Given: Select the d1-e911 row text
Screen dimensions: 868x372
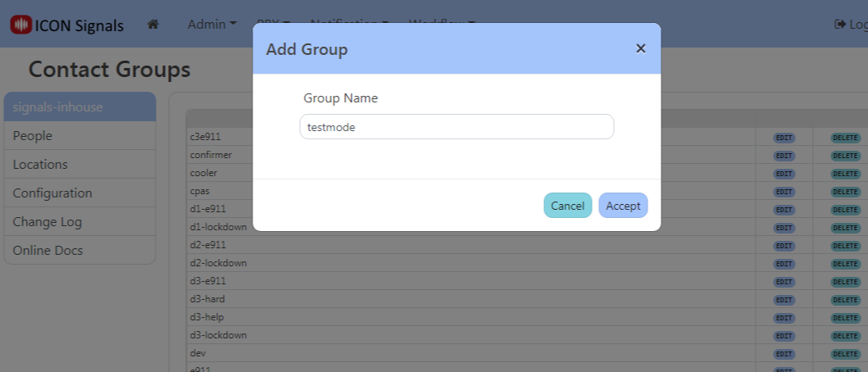Looking at the screenshot, I should coord(207,209).
